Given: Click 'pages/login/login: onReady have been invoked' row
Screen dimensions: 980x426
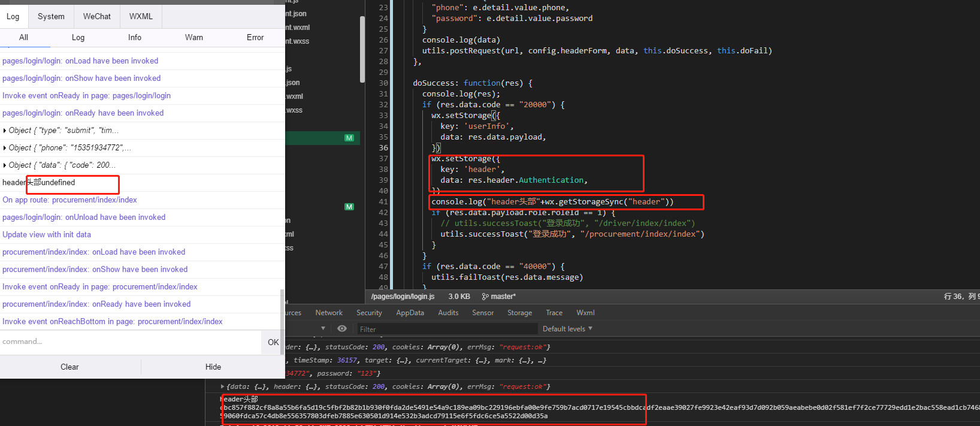Looking at the screenshot, I should (142, 113).
